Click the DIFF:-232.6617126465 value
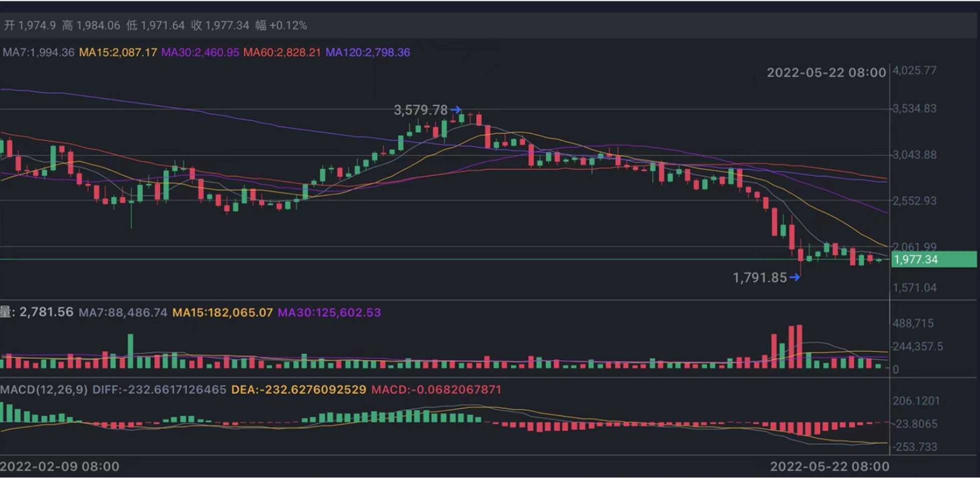Viewport: 980px width, 478px height. click(159, 390)
